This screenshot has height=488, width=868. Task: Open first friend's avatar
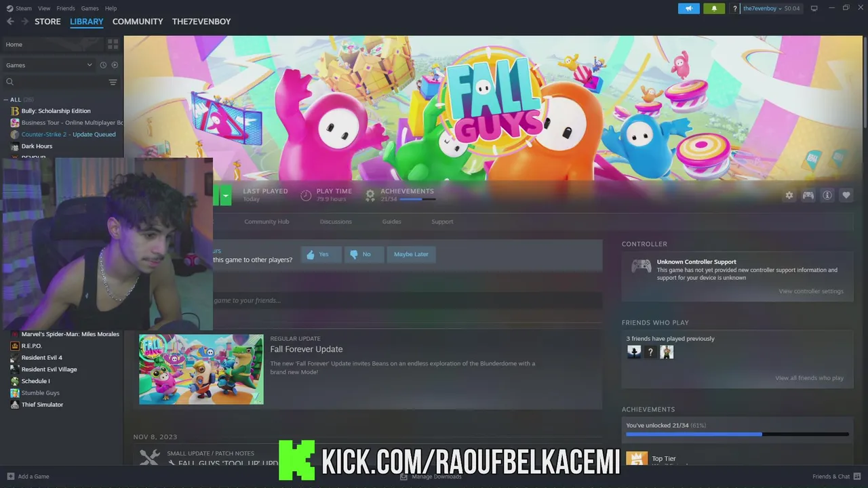click(634, 352)
